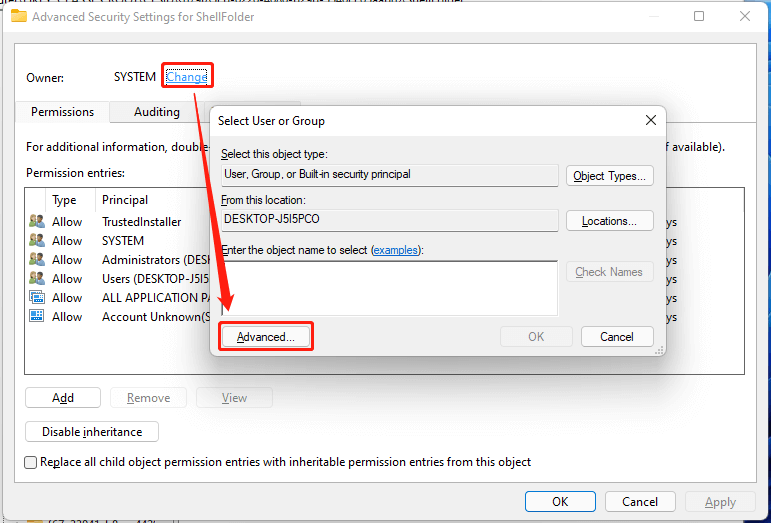Click the TrustedInstaller group icon
Viewport: 771px width, 523px height.
(x=37, y=222)
